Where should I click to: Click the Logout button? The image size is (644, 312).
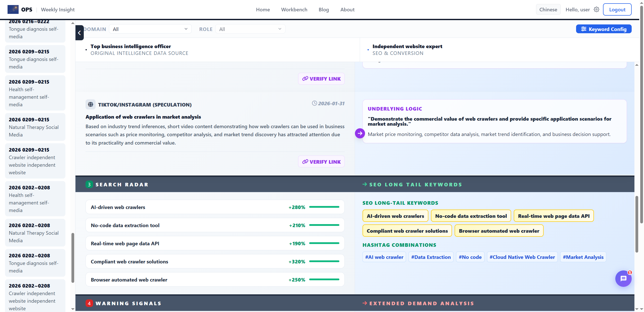[x=617, y=10]
